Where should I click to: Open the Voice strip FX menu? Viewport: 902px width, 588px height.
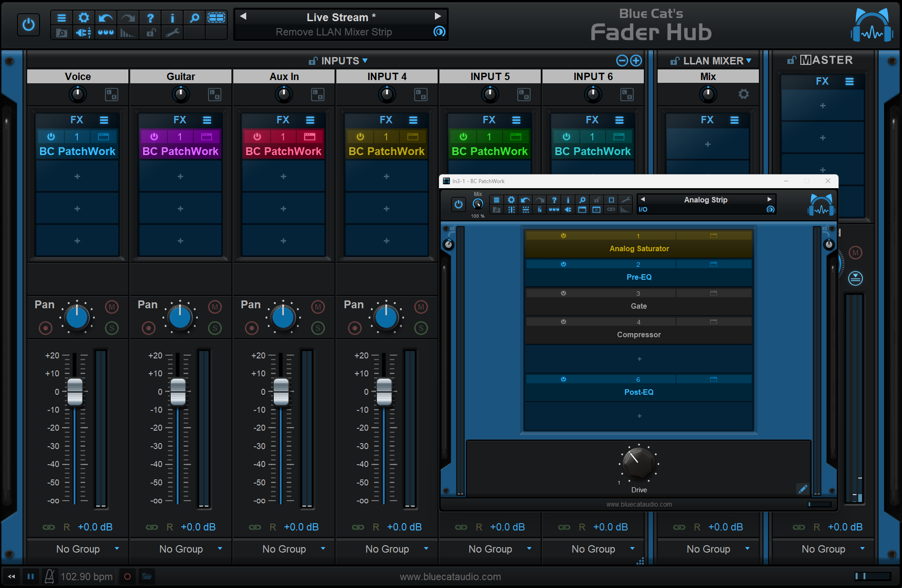[104, 120]
